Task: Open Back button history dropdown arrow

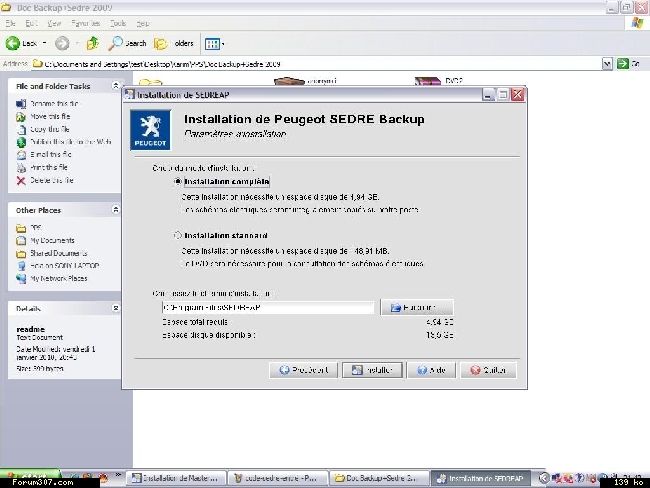Action: 45,43
